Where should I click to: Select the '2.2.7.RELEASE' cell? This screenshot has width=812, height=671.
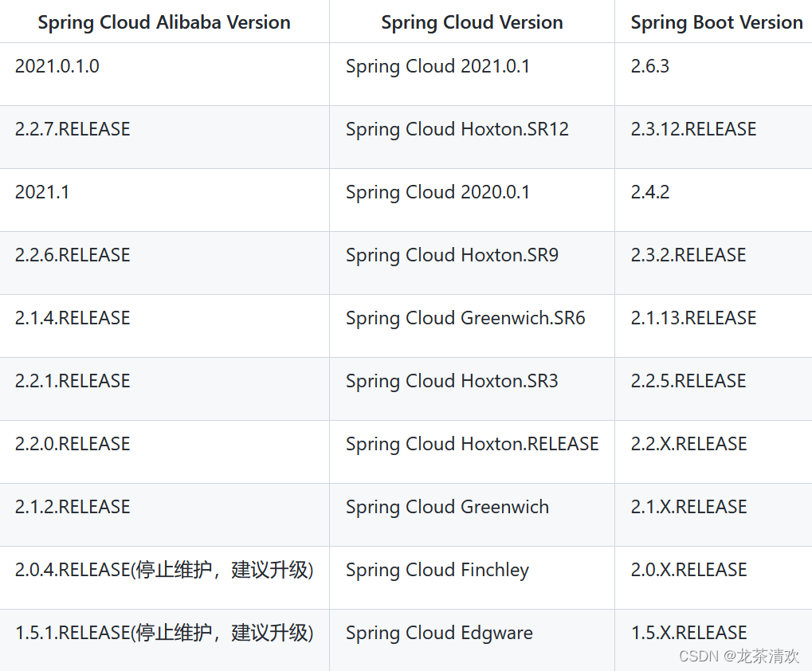[164, 137]
